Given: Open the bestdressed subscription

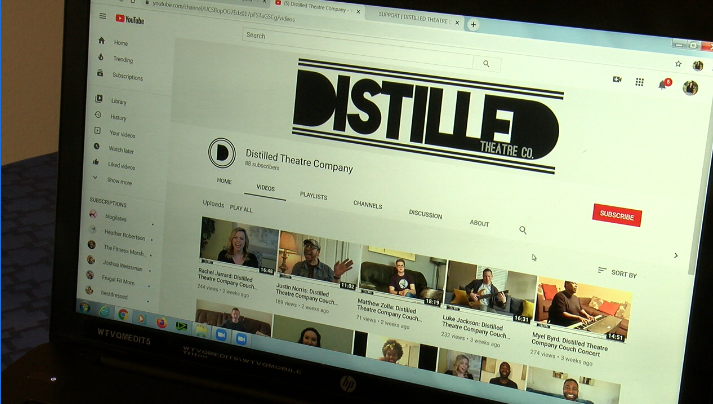Looking at the screenshot, I should click(x=116, y=293).
